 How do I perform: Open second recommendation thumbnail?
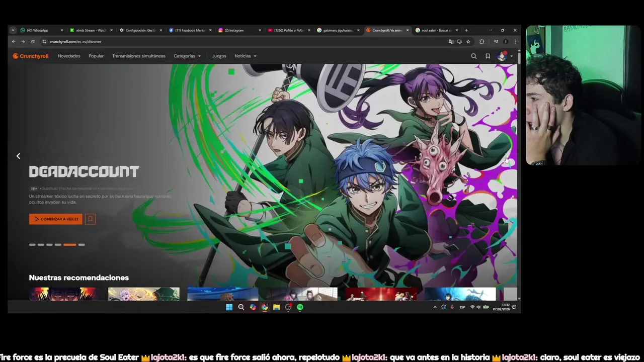(x=144, y=294)
